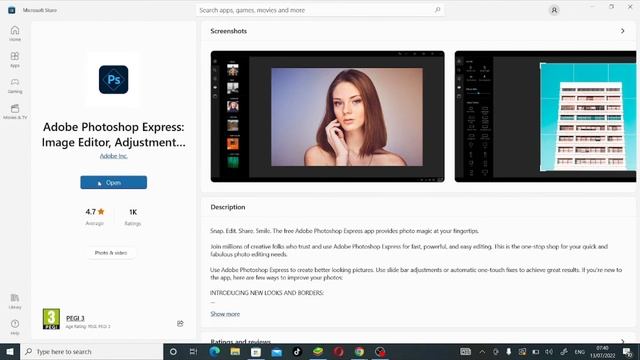Image resolution: width=640 pixels, height=360 pixels.
Task: Click the Microsoft Store title bar icon
Action: (11, 10)
